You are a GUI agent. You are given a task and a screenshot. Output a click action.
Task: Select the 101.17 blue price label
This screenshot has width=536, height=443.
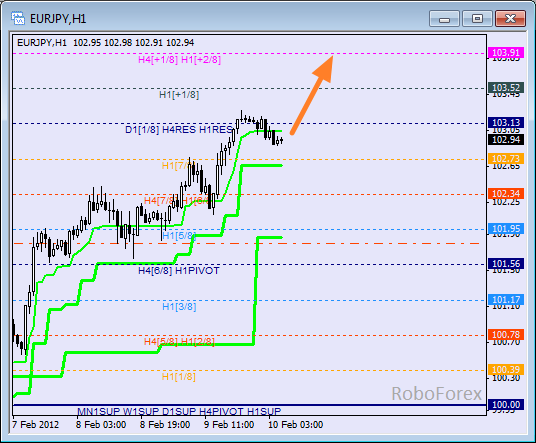pyautogui.click(x=506, y=300)
